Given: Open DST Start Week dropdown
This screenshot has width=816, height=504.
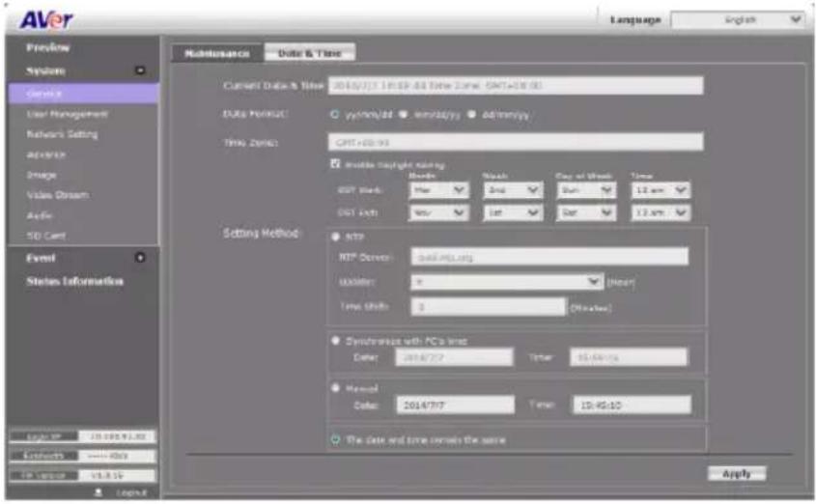Looking at the screenshot, I should (x=513, y=190).
